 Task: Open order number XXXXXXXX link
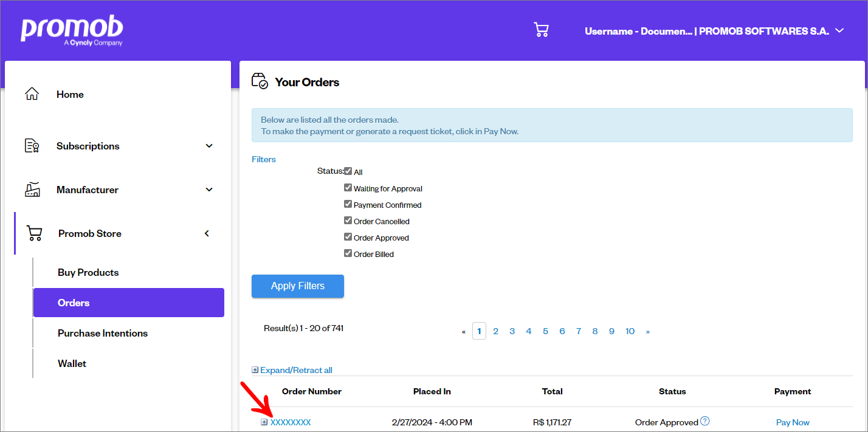pyautogui.click(x=291, y=422)
